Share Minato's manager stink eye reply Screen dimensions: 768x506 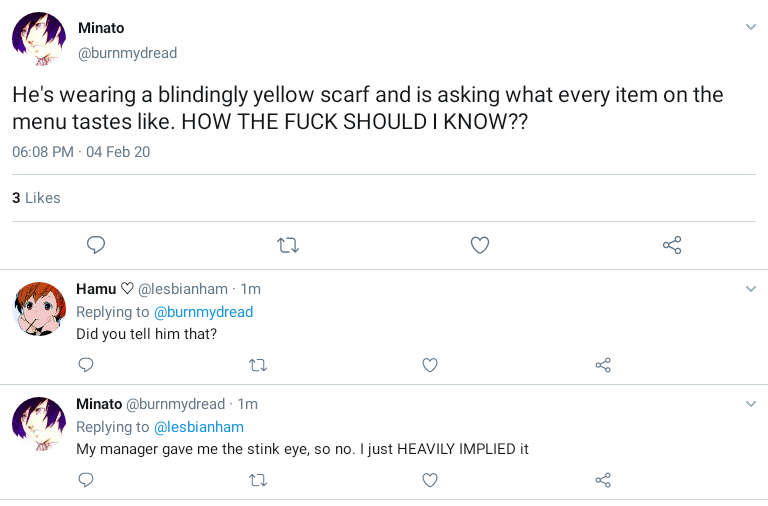(x=603, y=480)
